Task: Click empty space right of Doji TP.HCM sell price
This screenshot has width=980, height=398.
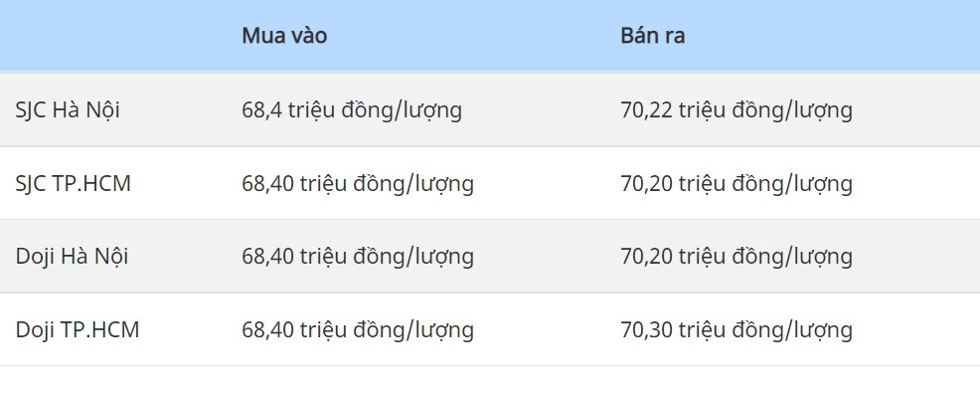Action: point(919,330)
